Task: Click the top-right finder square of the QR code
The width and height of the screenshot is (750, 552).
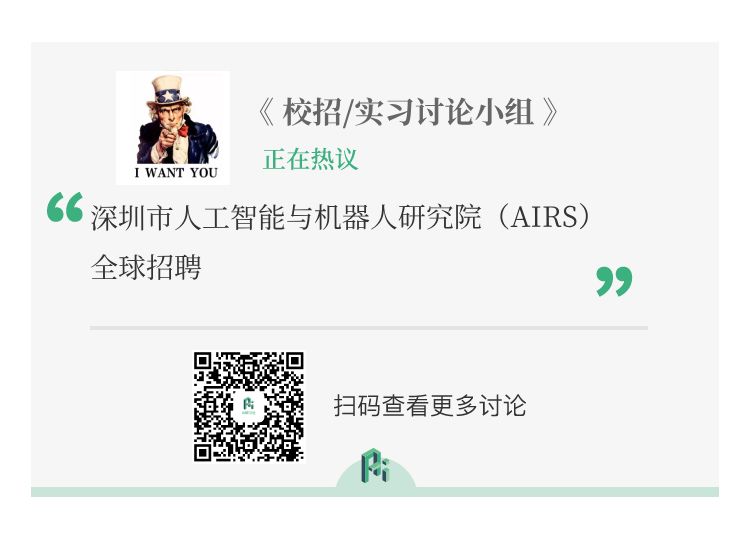Action: (295, 361)
